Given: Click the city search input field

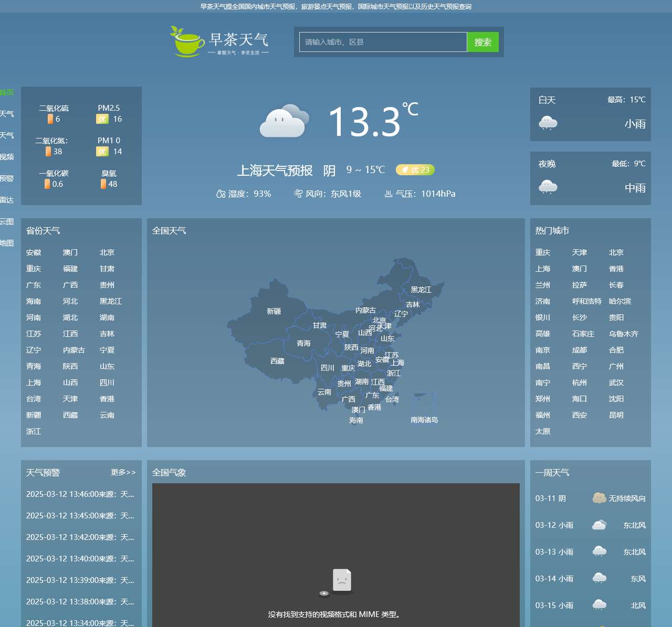Looking at the screenshot, I should (x=383, y=42).
